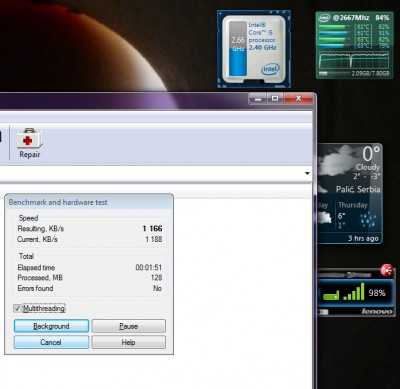Click the 98% value on the Lenovo gadget
Image resolution: width=400 pixels, height=389 pixels.
point(377,293)
